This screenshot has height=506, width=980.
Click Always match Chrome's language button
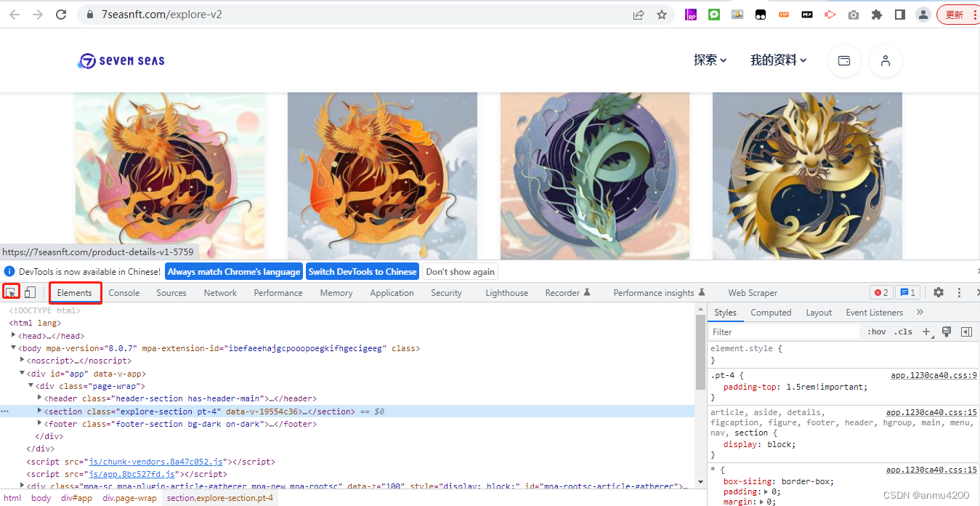click(x=234, y=271)
